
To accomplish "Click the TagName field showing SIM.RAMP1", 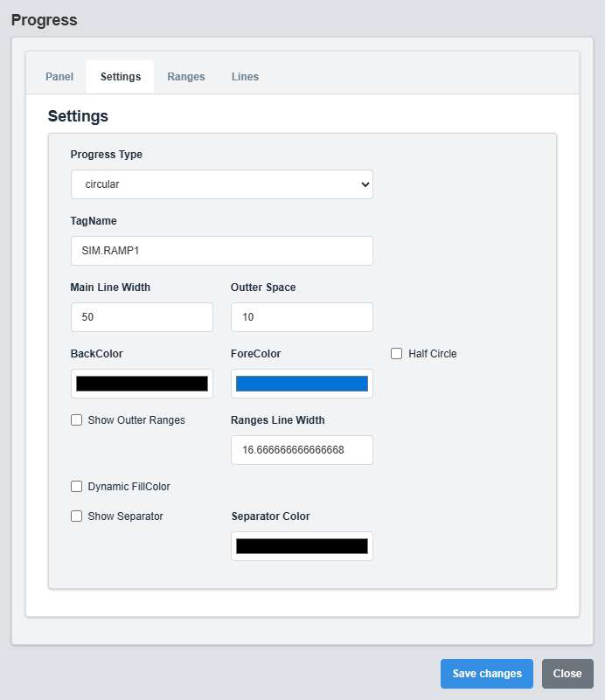I will (220, 251).
